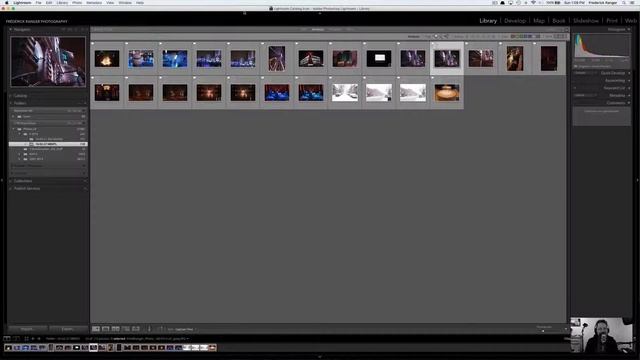Click the Export button
This screenshot has height=360, width=640.
pyautogui.click(x=68, y=329)
